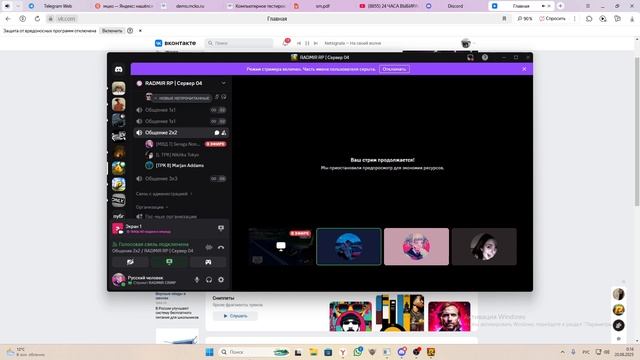
Task: Disconnect from voice call icon
Action: 221,247
